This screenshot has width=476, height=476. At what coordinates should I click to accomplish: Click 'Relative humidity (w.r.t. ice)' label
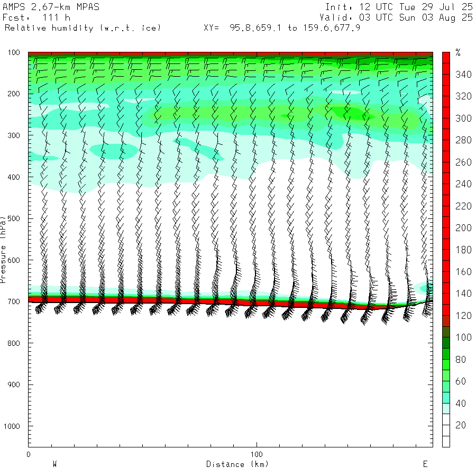pyautogui.click(x=83, y=28)
